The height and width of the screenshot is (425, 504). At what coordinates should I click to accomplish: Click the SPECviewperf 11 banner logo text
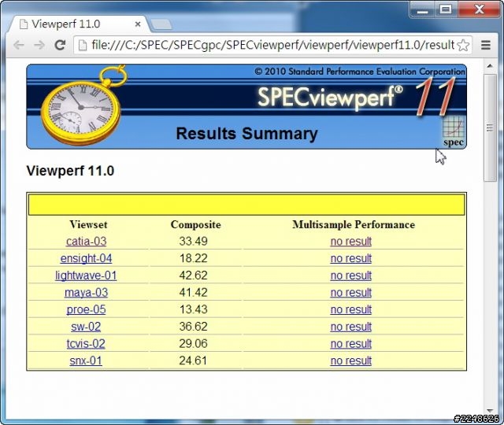(x=357, y=96)
